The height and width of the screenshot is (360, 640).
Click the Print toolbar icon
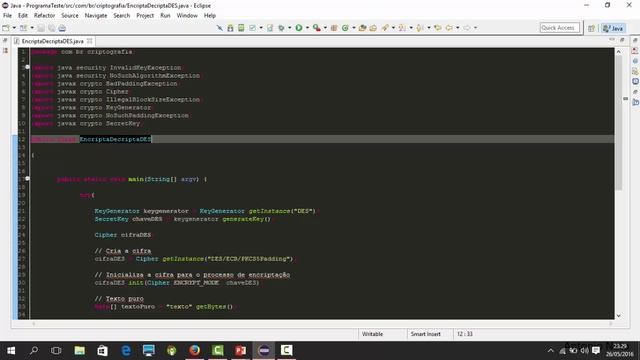point(62,28)
